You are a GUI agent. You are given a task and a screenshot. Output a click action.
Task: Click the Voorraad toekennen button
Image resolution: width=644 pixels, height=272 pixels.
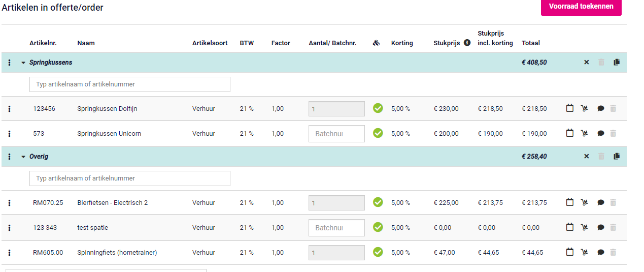tap(581, 7)
